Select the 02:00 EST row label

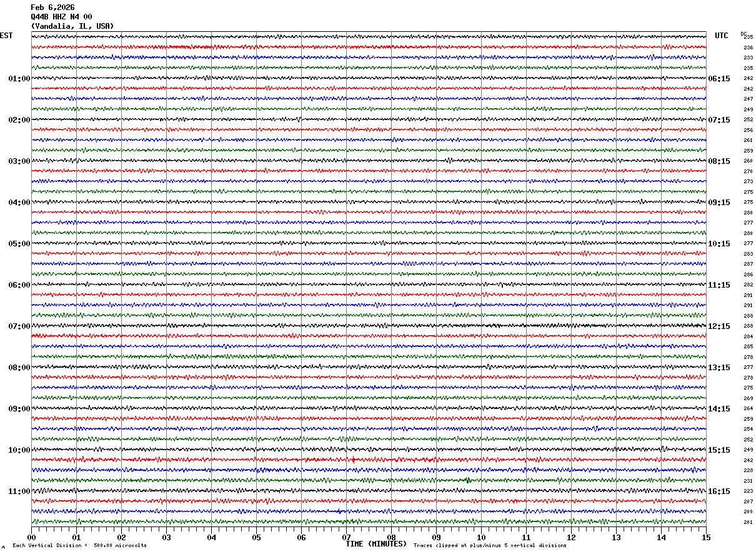(19, 120)
